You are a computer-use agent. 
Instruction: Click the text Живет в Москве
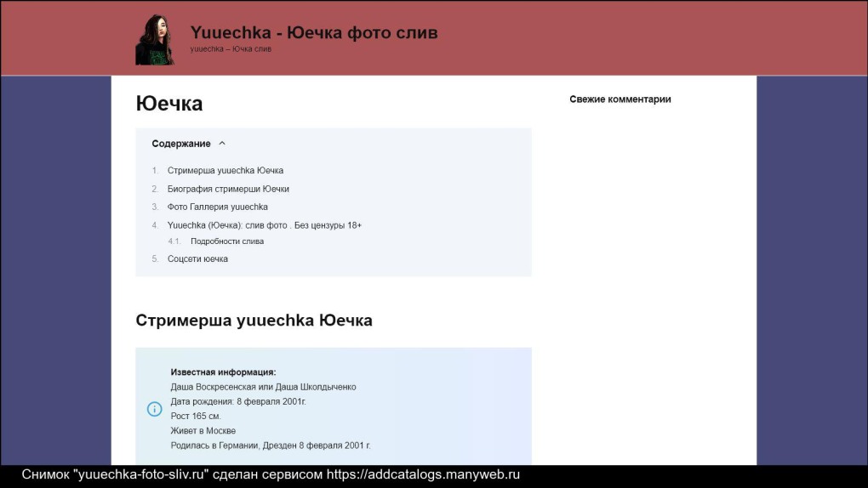pyautogui.click(x=203, y=430)
